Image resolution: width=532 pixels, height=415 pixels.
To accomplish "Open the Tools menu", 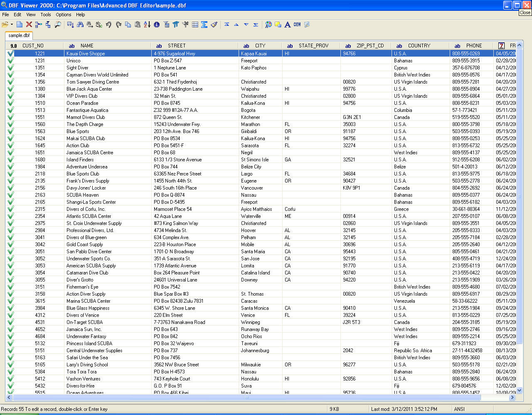I will tap(46, 15).
